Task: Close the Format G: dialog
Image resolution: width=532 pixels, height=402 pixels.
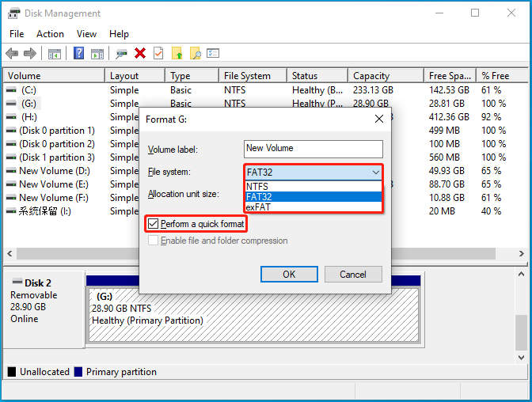Action: (379, 119)
